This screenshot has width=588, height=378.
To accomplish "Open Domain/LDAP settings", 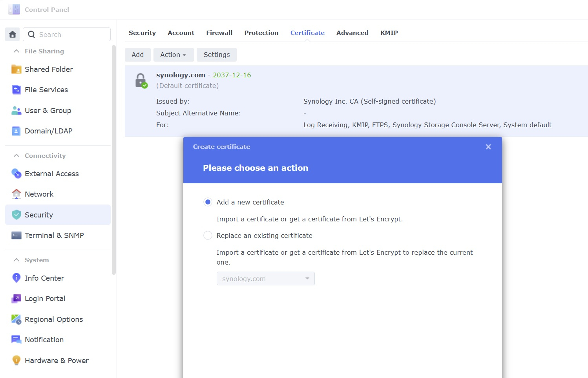I will click(58, 131).
